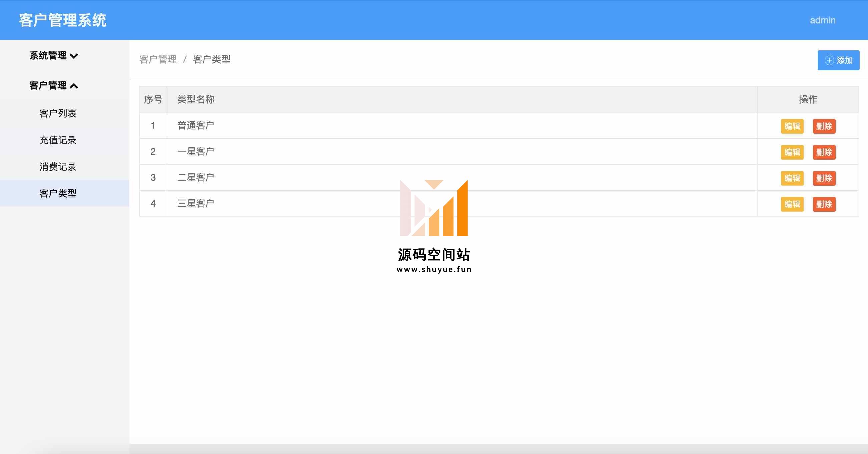This screenshot has height=454, width=868.
Task: Delete the 二星客户 row
Action: pos(824,178)
